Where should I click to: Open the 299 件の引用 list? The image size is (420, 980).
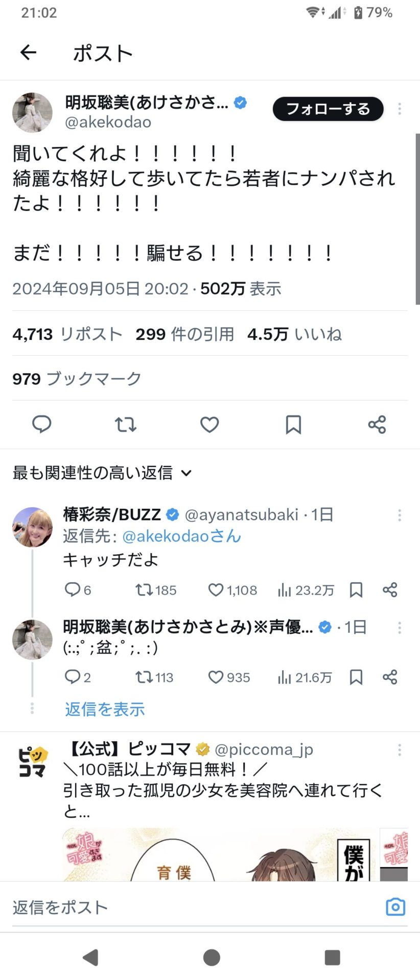click(184, 334)
